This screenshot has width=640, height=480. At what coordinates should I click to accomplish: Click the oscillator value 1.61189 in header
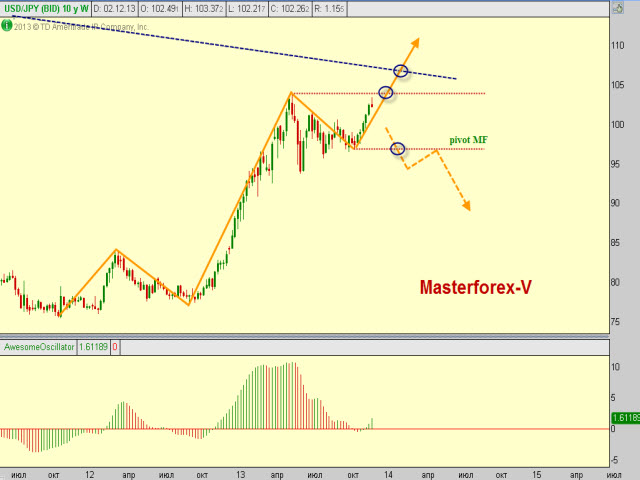click(x=93, y=347)
